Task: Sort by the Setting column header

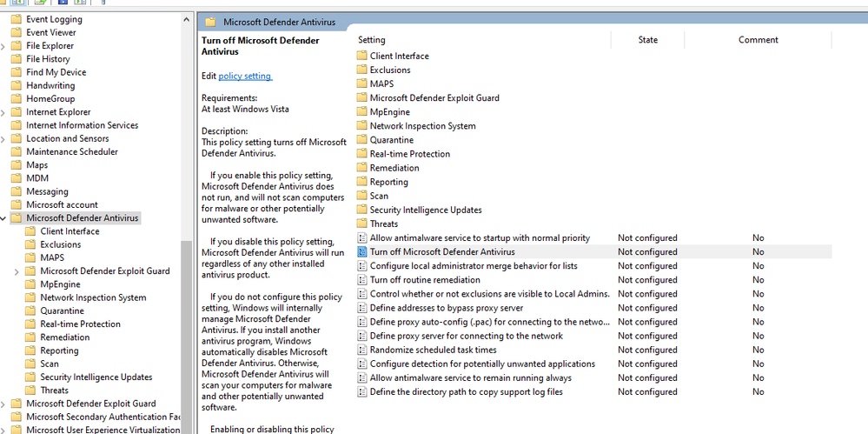Action: [372, 40]
